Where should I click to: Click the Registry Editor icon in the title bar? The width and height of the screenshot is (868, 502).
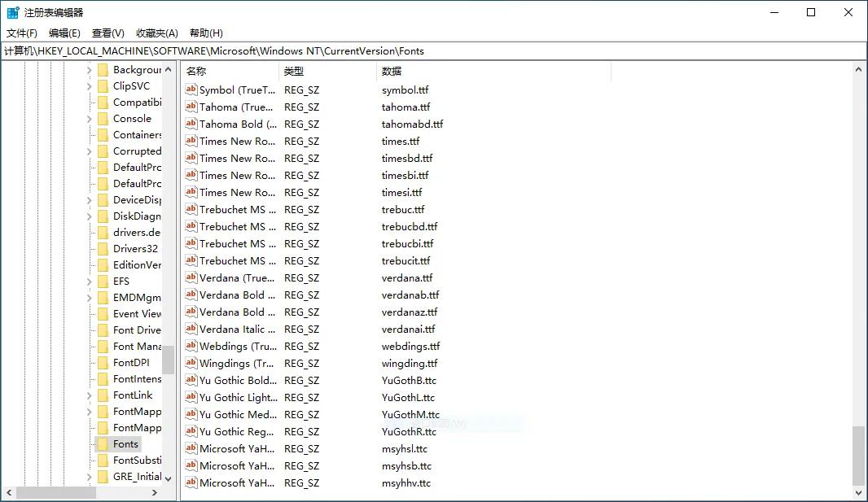pos(13,12)
